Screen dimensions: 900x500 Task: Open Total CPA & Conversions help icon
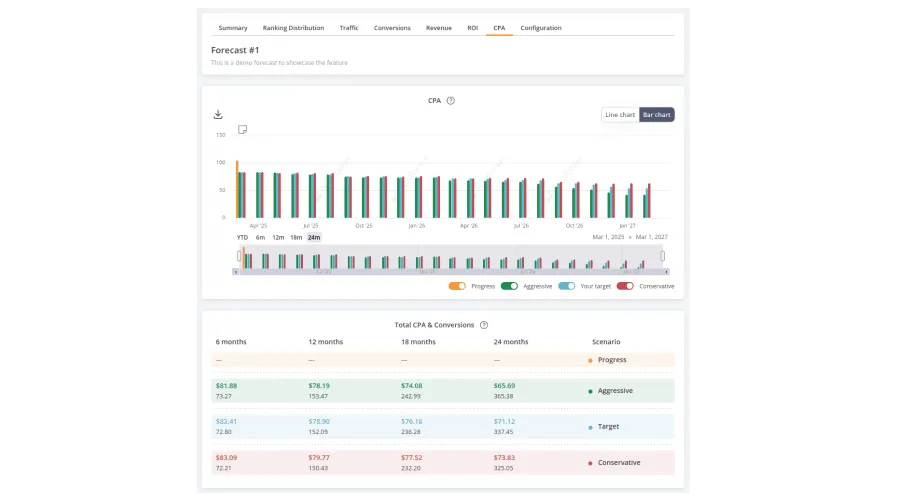tap(484, 325)
